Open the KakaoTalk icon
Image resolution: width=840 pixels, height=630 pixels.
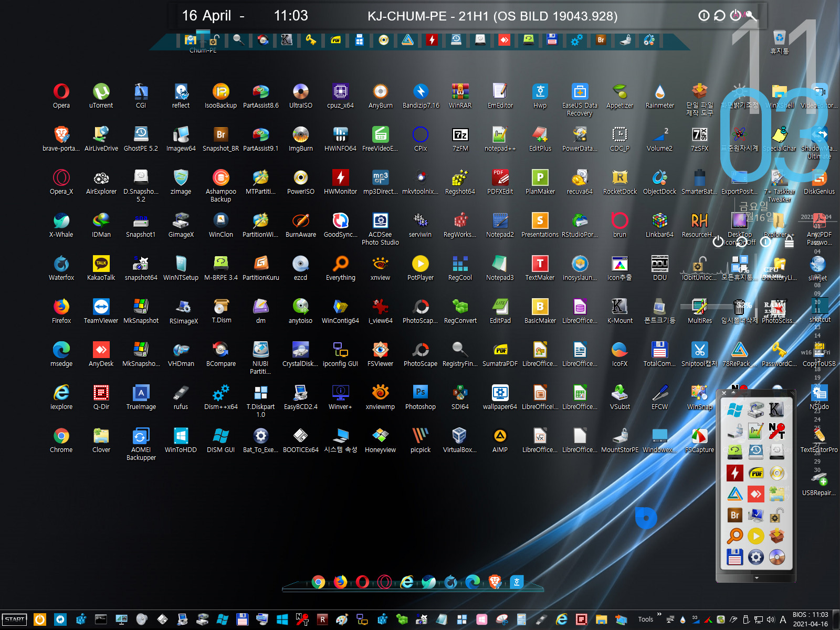[101, 268]
